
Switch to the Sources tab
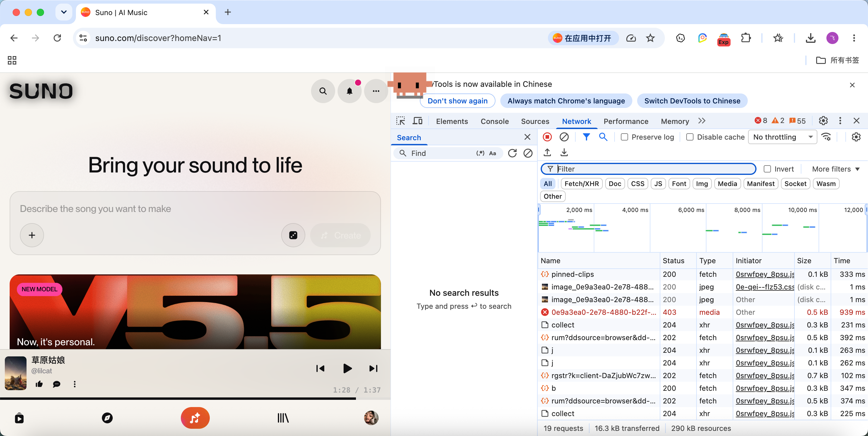pyautogui.click(x=535, y=122)
